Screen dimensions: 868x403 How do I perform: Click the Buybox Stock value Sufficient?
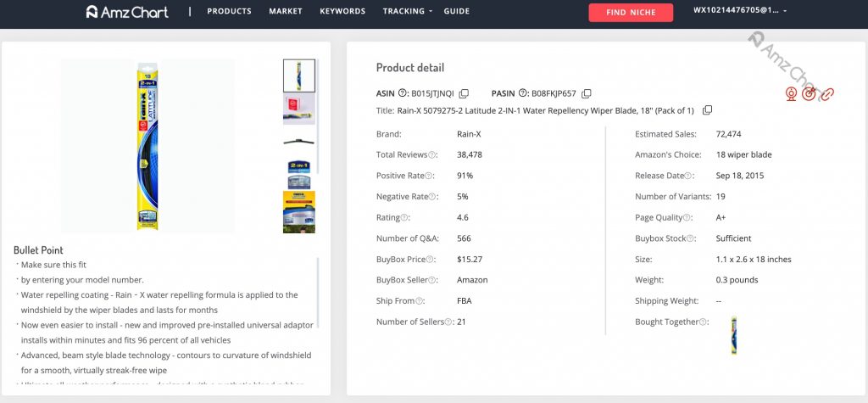(733, 238)
